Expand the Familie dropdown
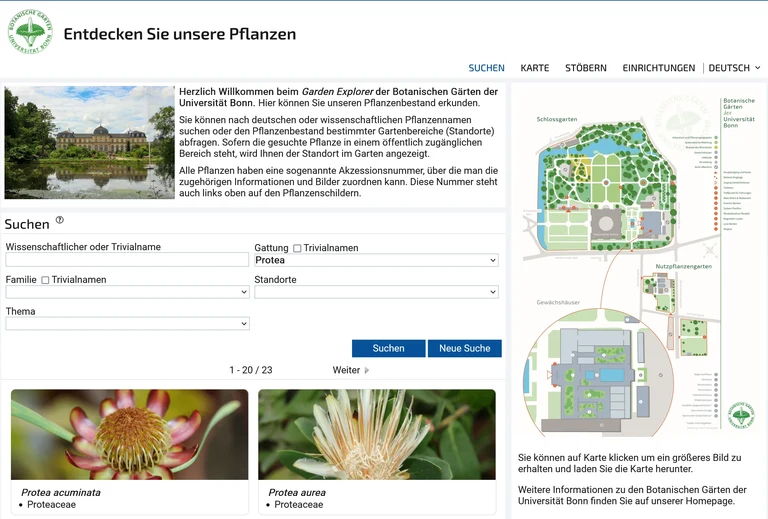 (x=127, y=292)
